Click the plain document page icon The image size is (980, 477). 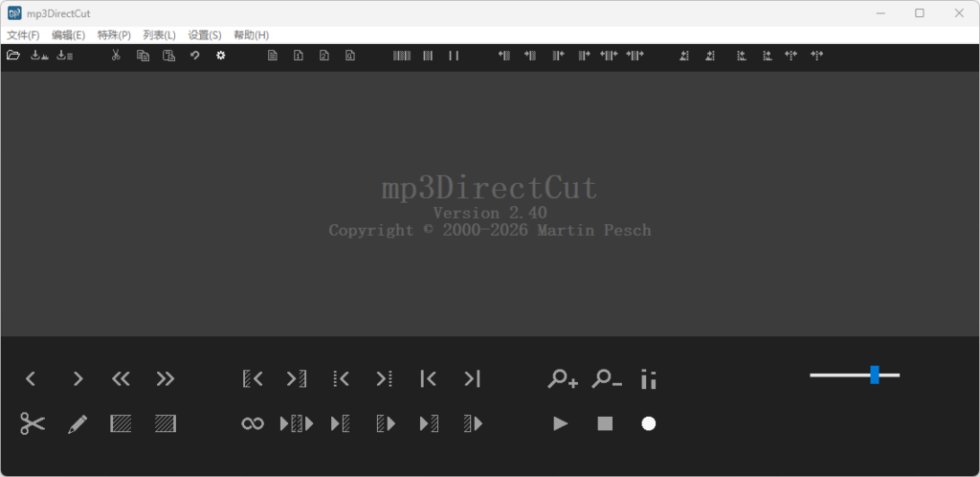click(273, 56)
